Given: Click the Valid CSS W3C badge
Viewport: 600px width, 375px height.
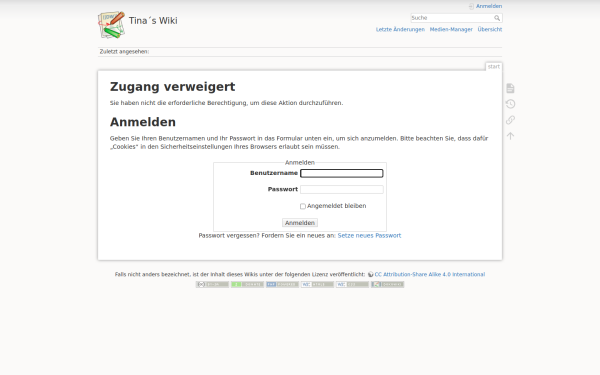Looking at the screenshot, I should (352, 284).
